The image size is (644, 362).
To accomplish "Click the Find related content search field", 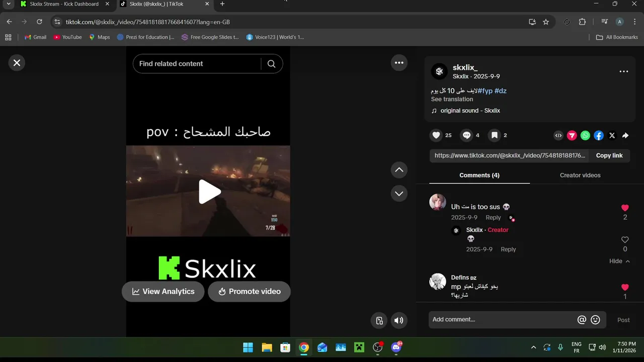I will pos(197,64).
